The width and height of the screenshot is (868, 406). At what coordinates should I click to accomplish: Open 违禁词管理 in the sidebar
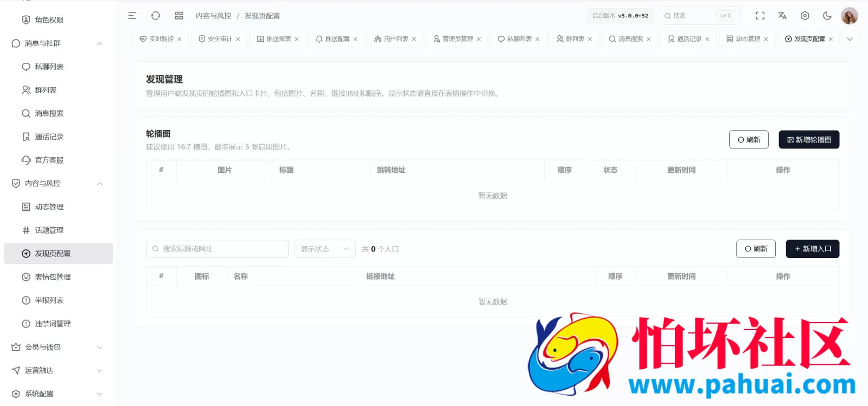point(59,323)
